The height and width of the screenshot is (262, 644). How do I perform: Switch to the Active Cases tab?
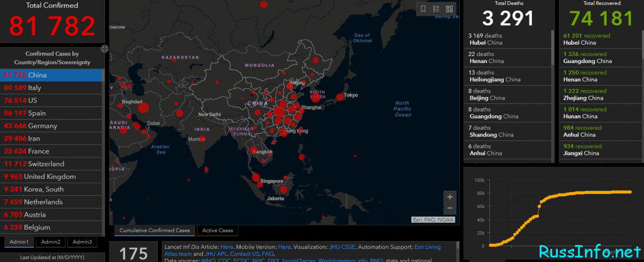(x=218, y=231)
